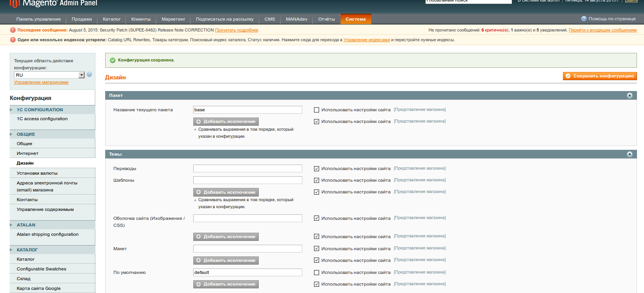Open the Продажи menu
This screenshot has height=293, width=644.
[x=82, y=19]
